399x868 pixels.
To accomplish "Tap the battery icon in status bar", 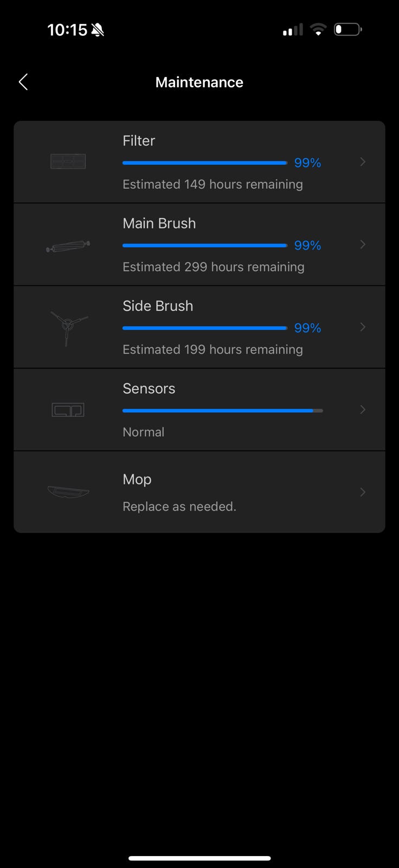I will point(347,29).
